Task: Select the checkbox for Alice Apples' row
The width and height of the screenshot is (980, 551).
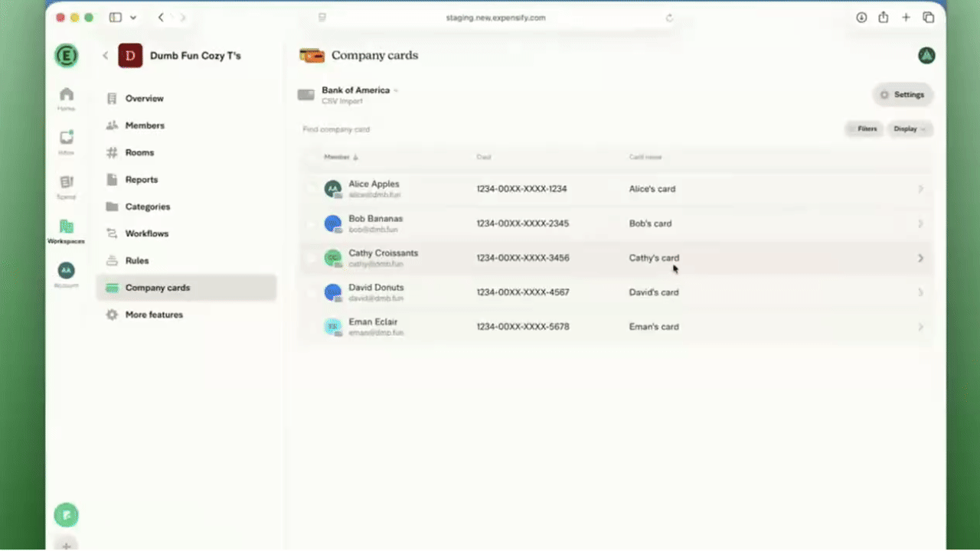Action: click(x=310, y=189)
